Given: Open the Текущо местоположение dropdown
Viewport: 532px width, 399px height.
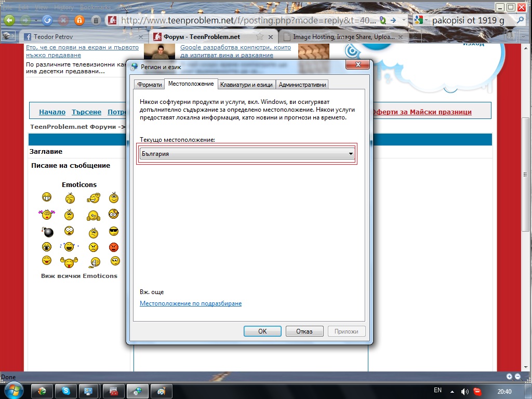Looking at the screenshot, I should pos(247,154).
